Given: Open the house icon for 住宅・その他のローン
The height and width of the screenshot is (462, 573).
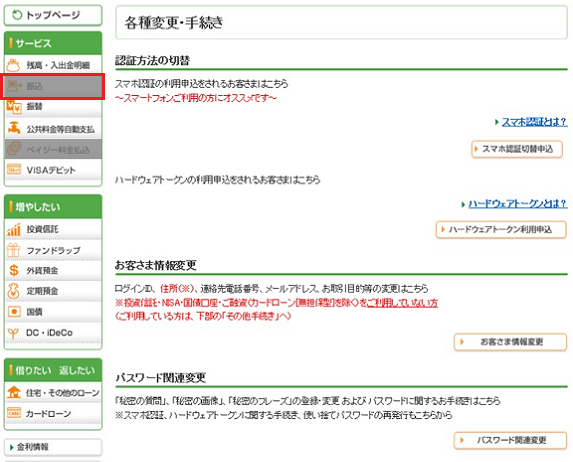Looking at the screenshot, I should click(x=14, y=392).
